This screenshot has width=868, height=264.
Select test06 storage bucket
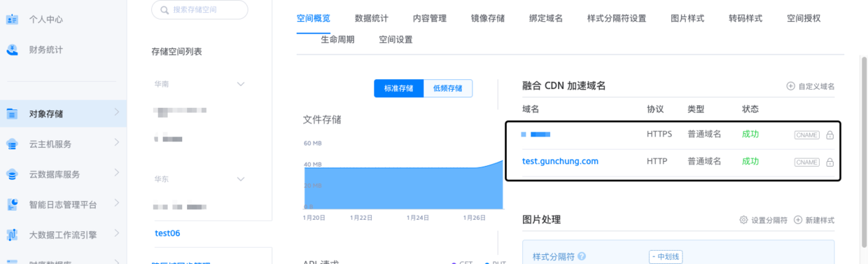point(167,233)
